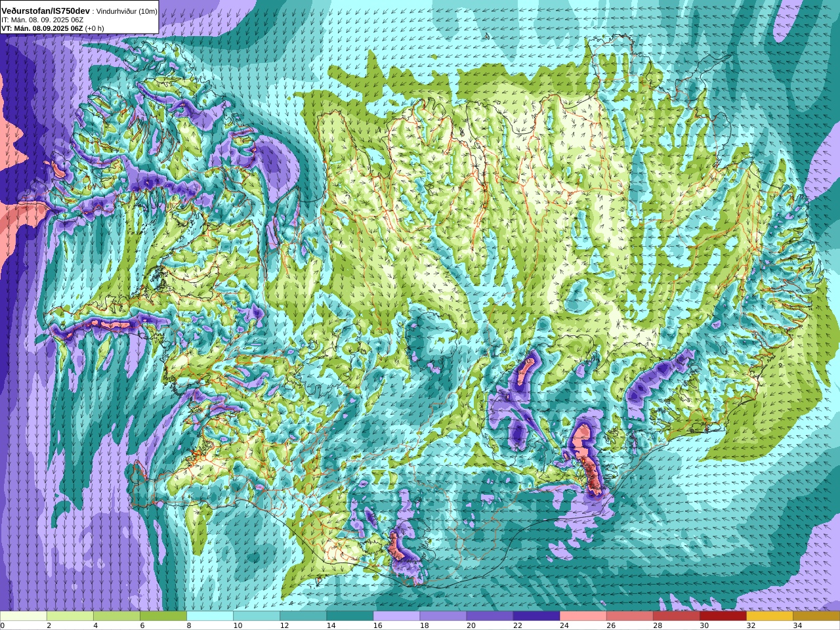Click the legend value label '12'
The image size is (840, 630).
pos(284,625)
